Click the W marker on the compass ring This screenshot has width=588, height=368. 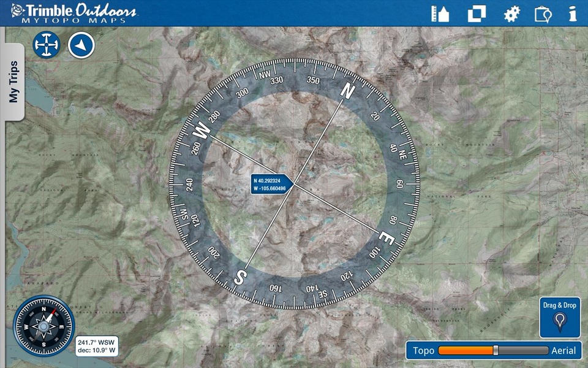[x=202, y=130]
